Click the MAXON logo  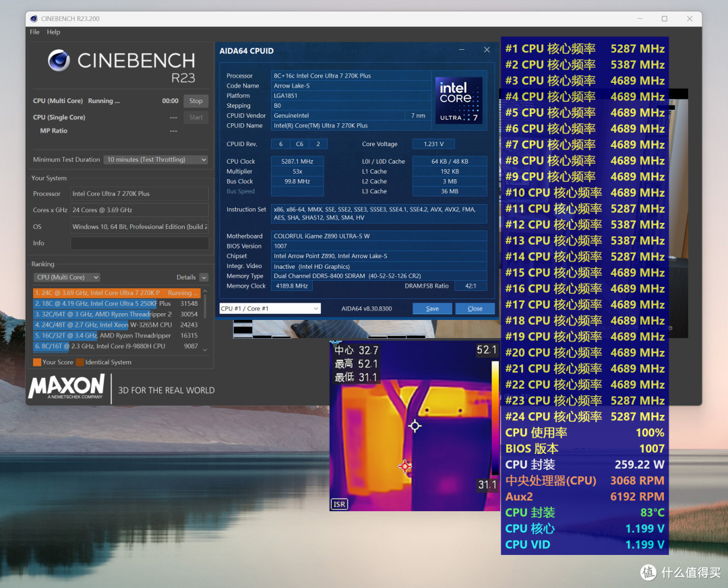click(66, 387)
